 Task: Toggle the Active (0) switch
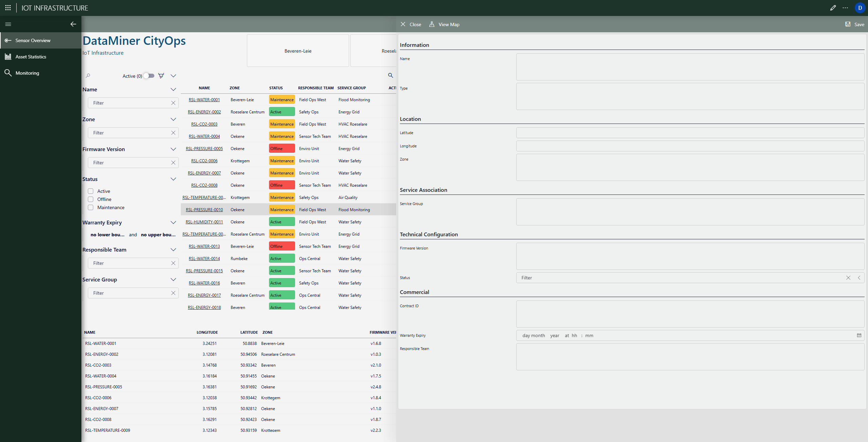[149, 76]
